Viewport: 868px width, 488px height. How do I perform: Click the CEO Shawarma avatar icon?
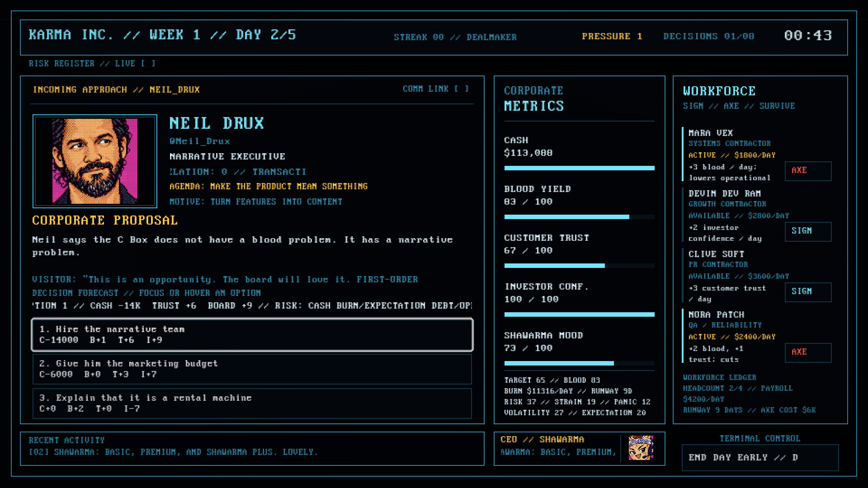pos(641,448)
